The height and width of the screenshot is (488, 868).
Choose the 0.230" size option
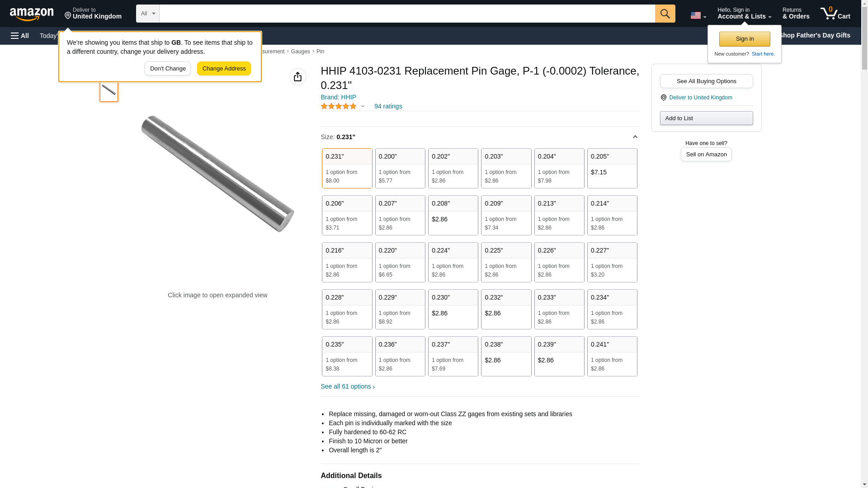[x=453, y=309]
